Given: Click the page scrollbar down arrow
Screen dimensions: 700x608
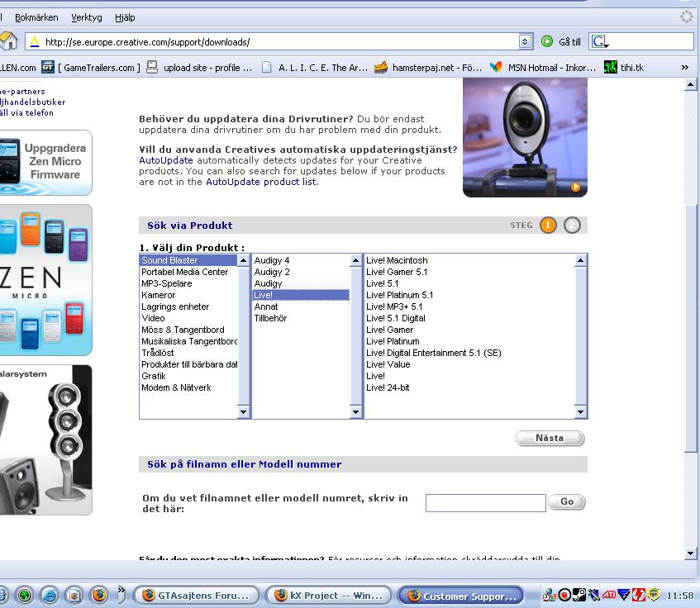Looking at the screenshot, I should 690,553.
